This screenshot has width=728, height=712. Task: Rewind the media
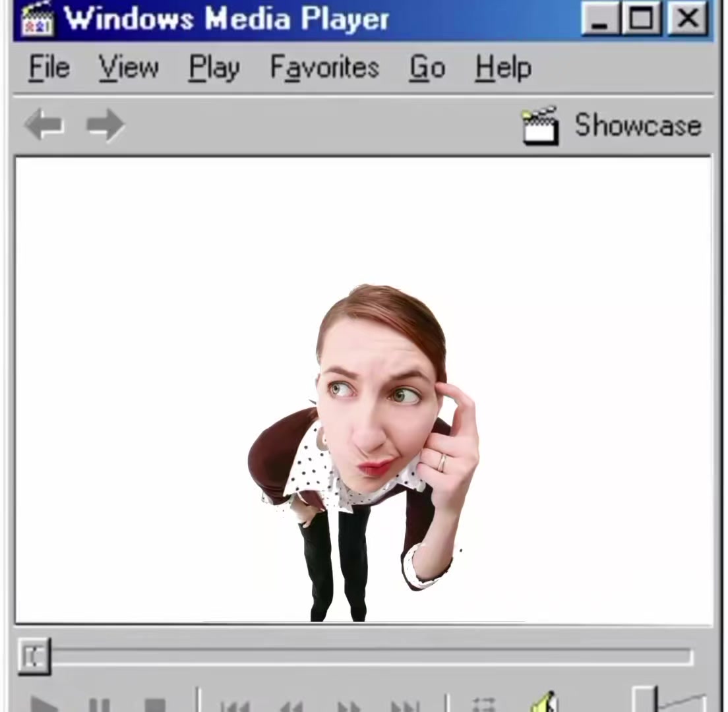[291, 707]
